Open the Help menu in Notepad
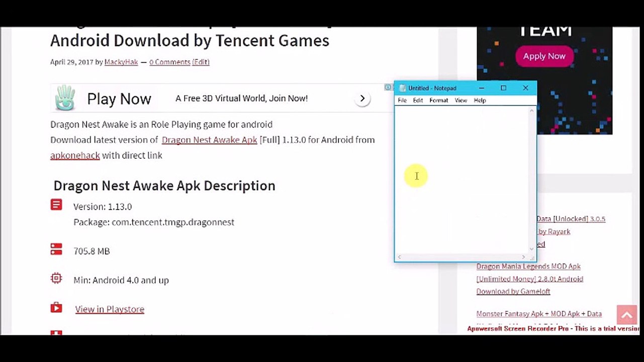The width and height of the screenshot is (644, 362). [x=480, y=100]
